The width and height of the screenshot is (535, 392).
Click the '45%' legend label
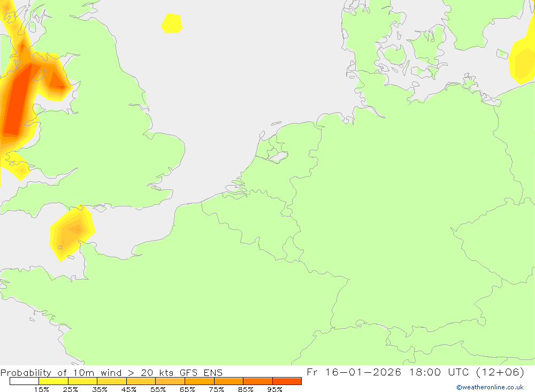coord(128,389)
